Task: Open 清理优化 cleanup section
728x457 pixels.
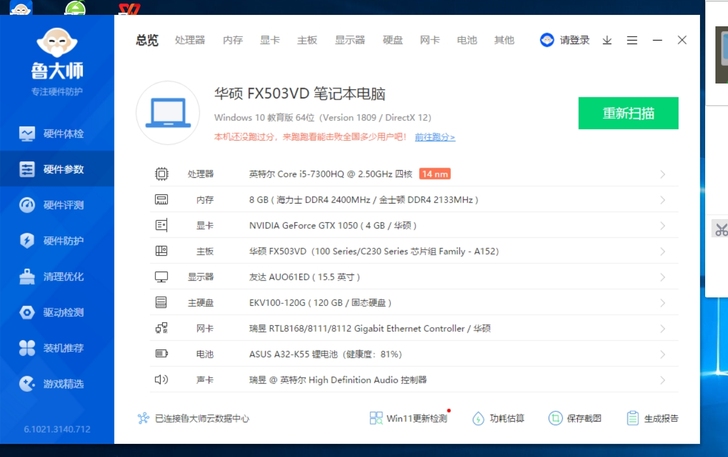Action: [57, 276]
